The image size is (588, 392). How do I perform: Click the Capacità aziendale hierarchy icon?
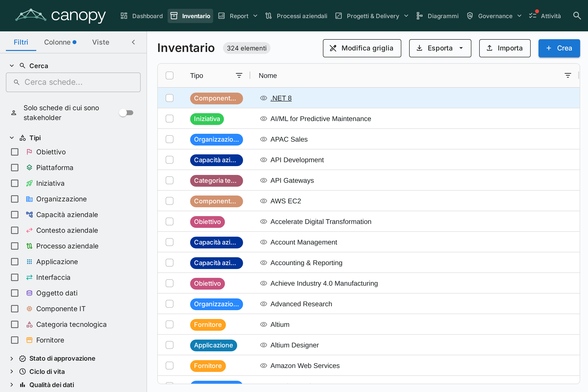coord(29,215)
